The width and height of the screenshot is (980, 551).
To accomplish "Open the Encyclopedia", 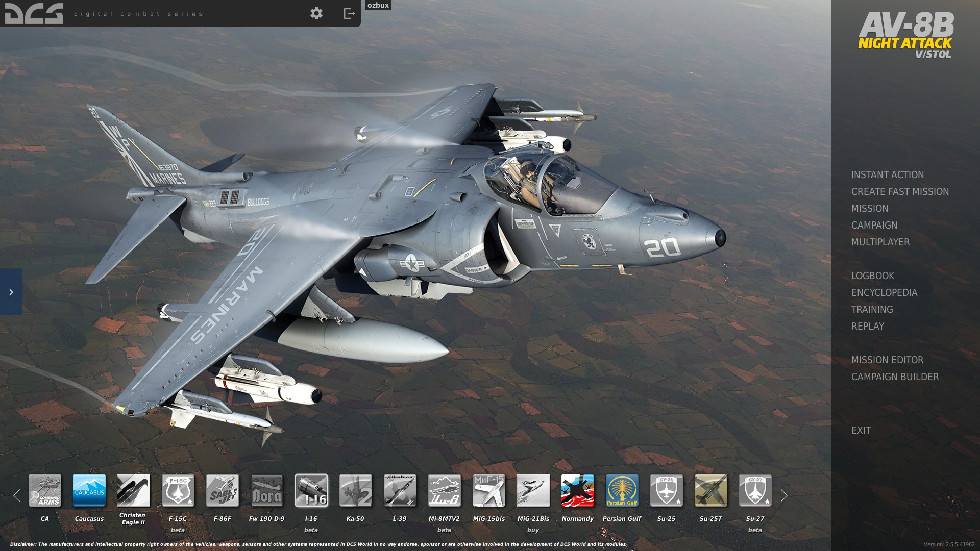I will pyautogui.click(x=884, y=293).
